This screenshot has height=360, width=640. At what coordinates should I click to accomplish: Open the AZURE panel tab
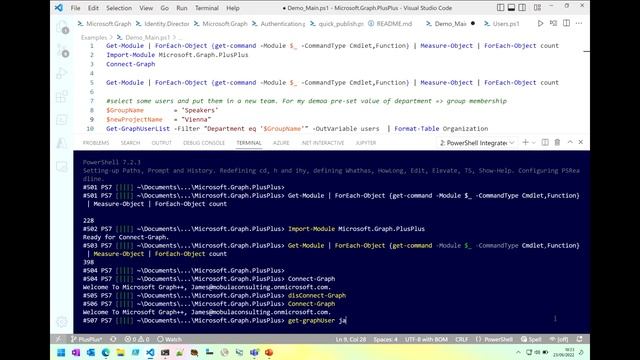click(281, 143)
